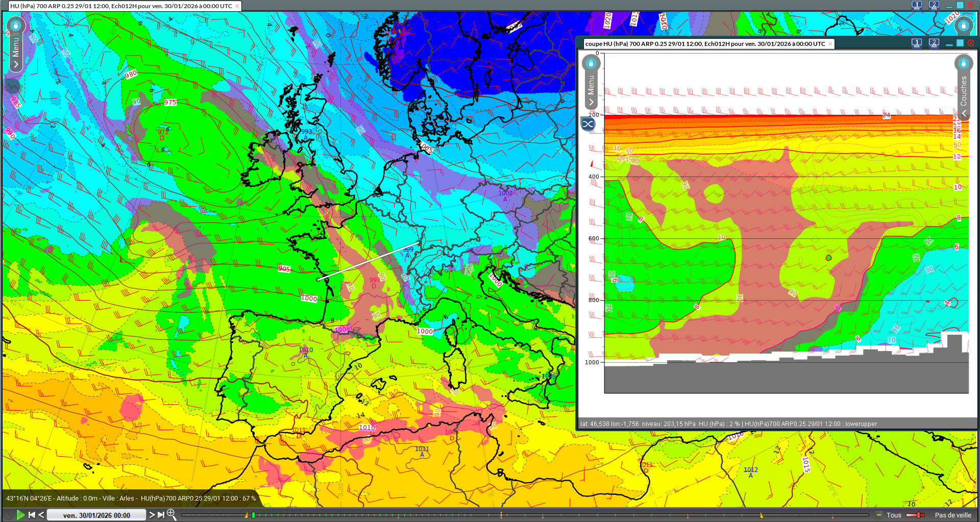The height and width of the screenshot is (522, 980).
Task: Expand the main map Menu side panel
Action: [16, 64]
